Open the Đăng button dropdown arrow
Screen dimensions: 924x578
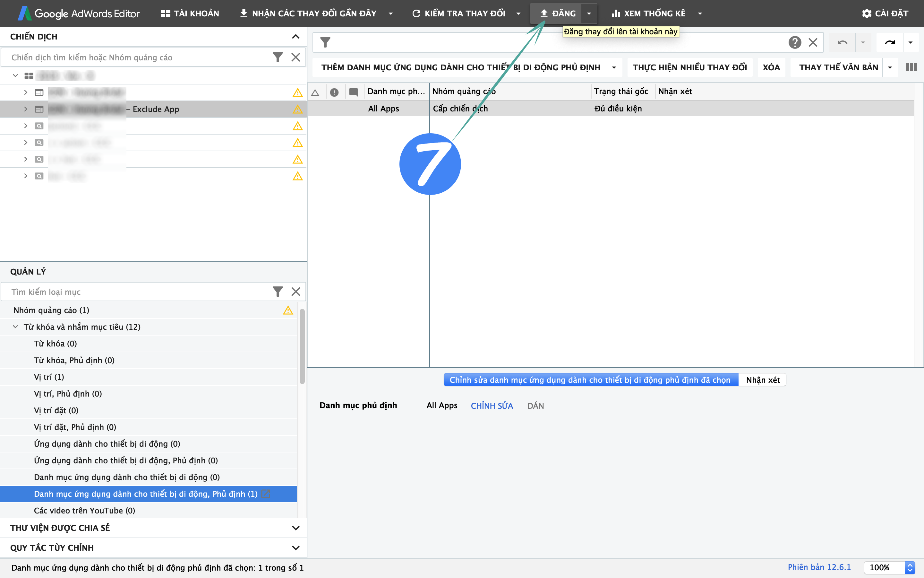click(589, 13)
